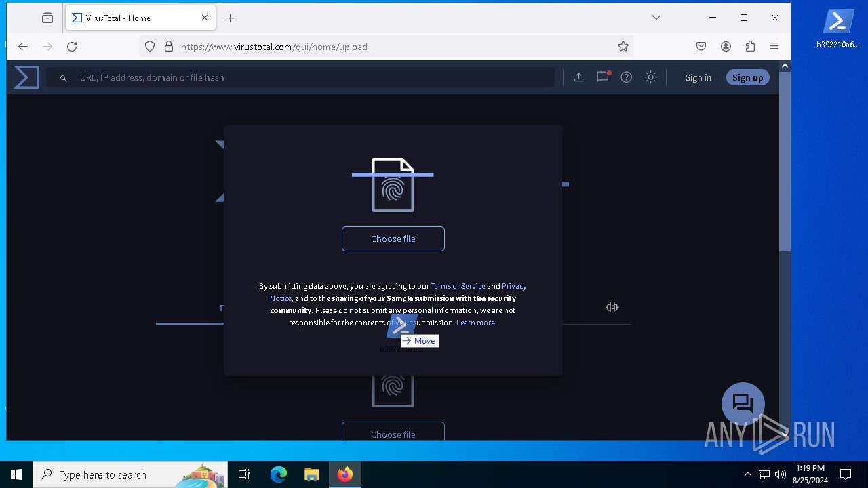The height and width of the screenshot is (488, 868).
Task: Launch Microsoft Edge from taskbar
Action: coord(279,474)
